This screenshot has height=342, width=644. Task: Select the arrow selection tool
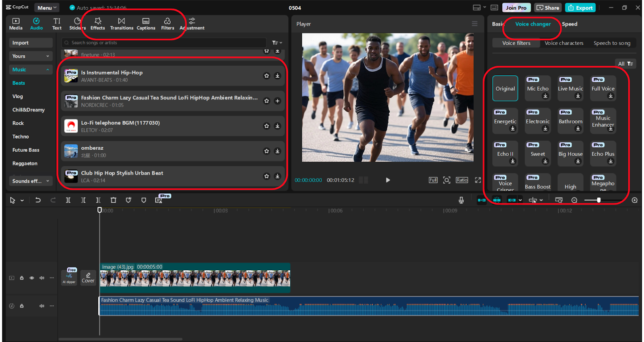pos(12,200)
